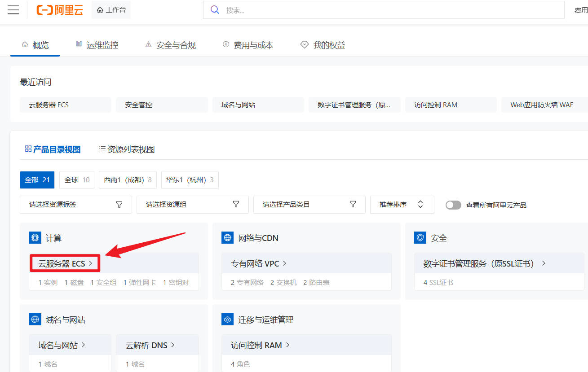
Task: Open the 推荐排序 sort dropdown
Action: [402, 205]
